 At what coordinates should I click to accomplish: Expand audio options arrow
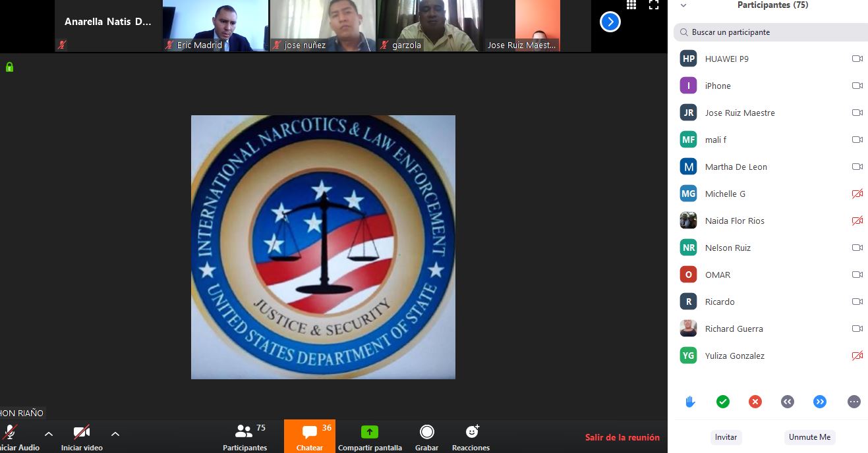click(x=49, y=434)
